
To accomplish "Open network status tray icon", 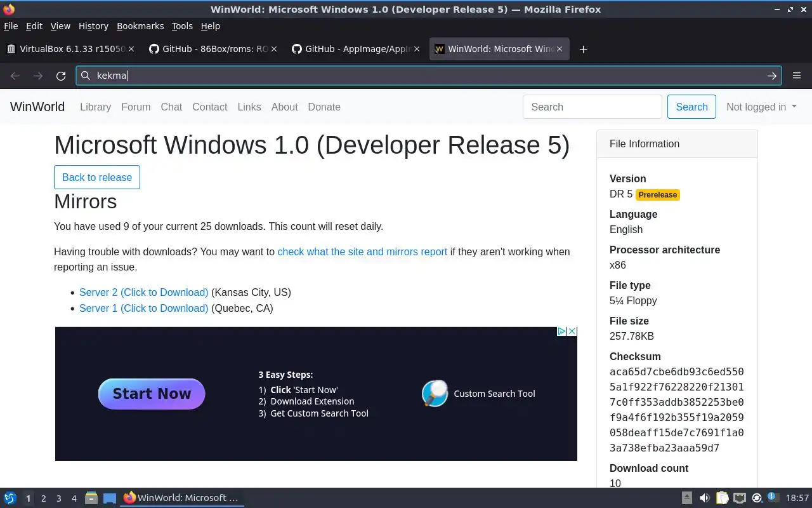I will [x=739, y=498].
